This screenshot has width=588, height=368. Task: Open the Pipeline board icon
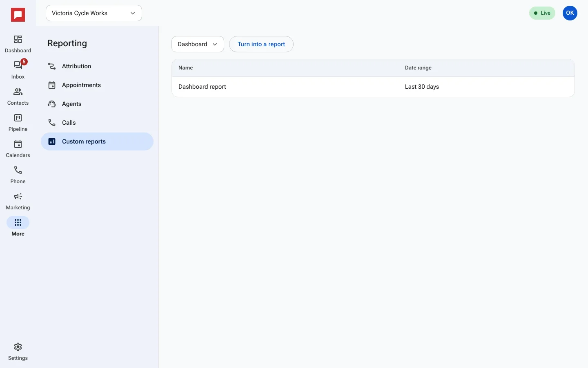tap(18, 118)
